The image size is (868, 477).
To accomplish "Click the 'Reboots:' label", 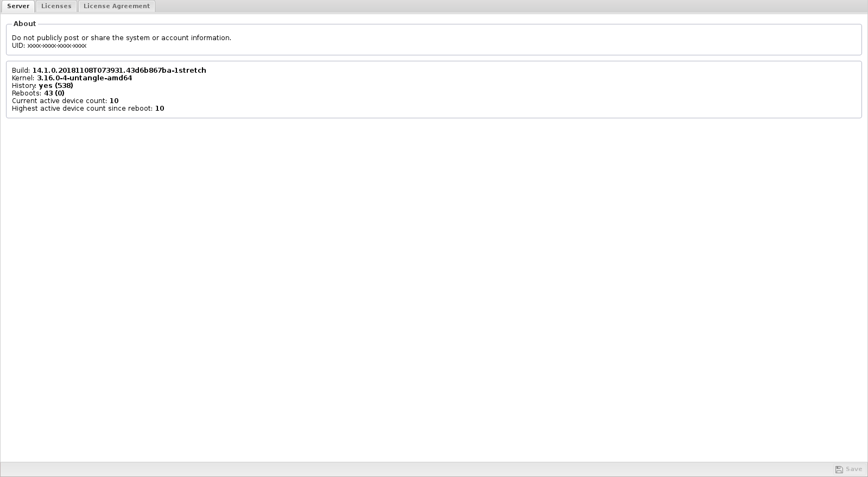I will pyautogui.click(x=27, y=93).
